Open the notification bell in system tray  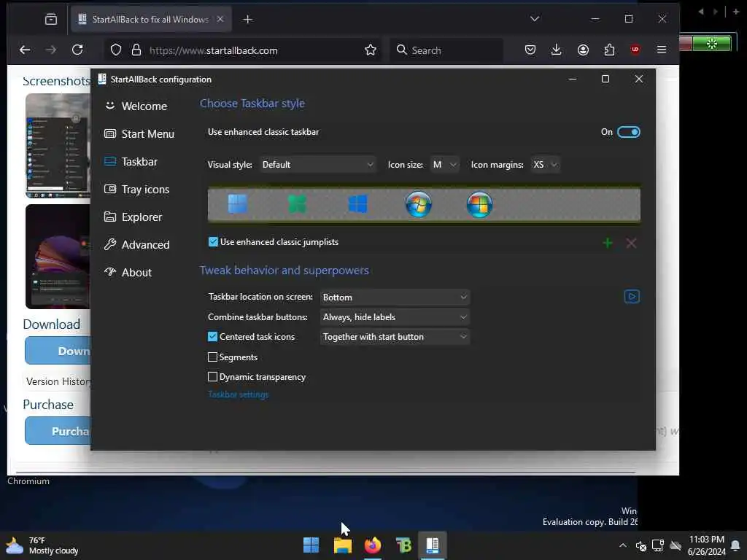(735, 545)
